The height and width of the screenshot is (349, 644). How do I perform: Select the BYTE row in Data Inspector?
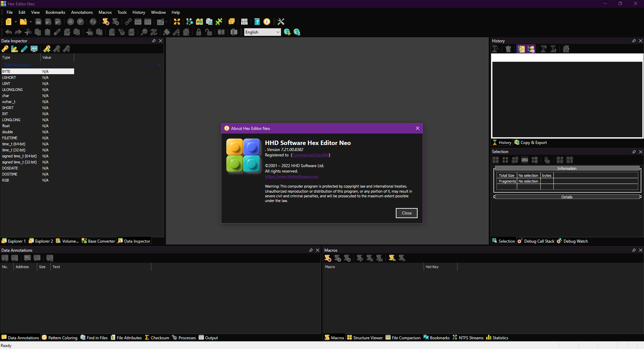coord(38,71)
